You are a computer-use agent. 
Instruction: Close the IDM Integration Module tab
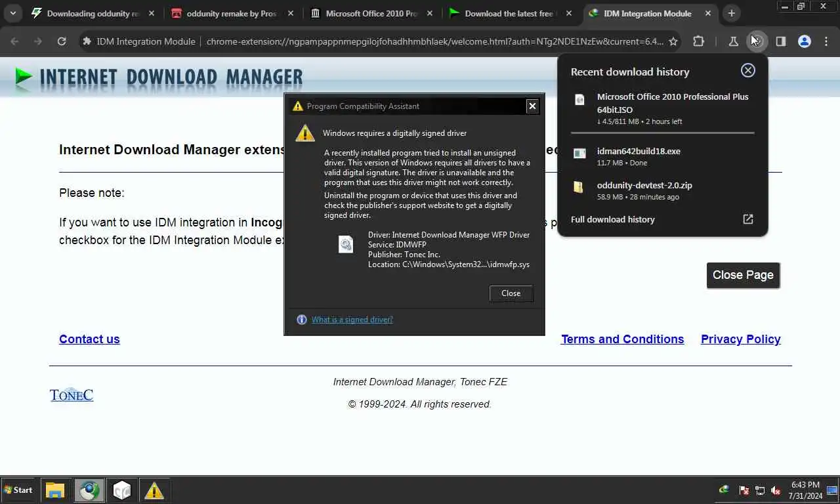click(708, 13)
